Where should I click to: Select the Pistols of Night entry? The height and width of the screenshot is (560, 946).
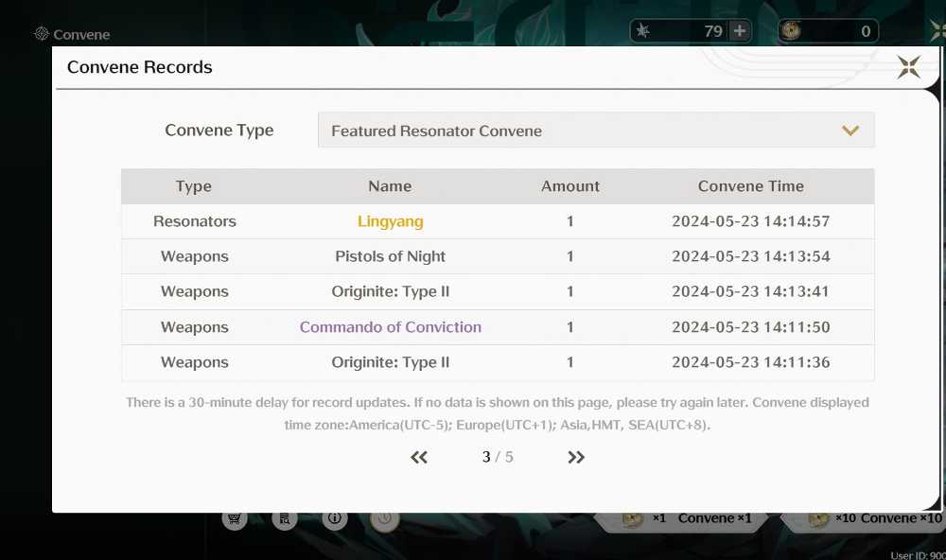point(391,256)
